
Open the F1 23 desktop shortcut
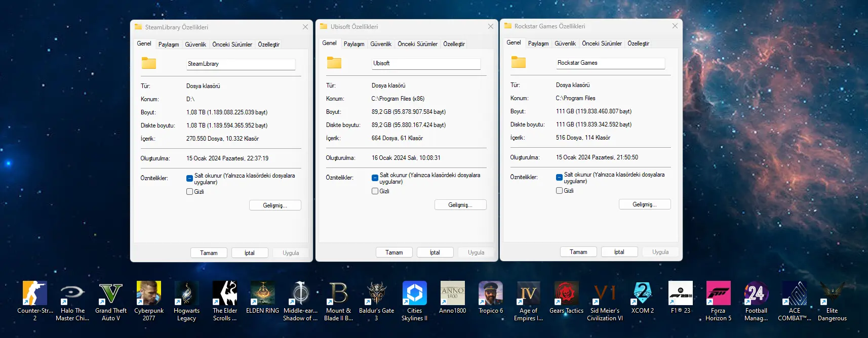[x=681, y=298]
